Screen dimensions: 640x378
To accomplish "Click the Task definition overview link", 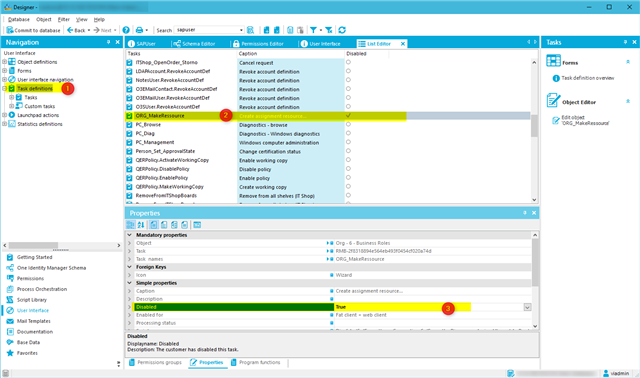I will point(587,78).
